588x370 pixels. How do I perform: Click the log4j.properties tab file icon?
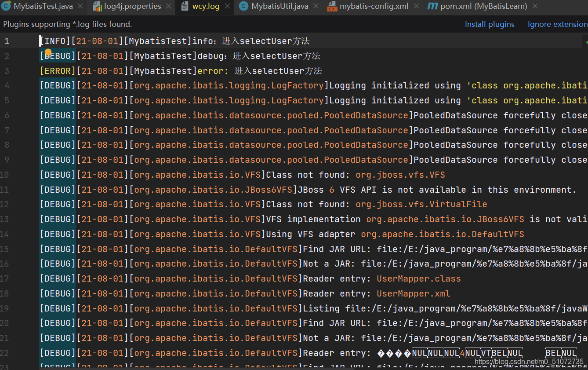tap(98, 7)
